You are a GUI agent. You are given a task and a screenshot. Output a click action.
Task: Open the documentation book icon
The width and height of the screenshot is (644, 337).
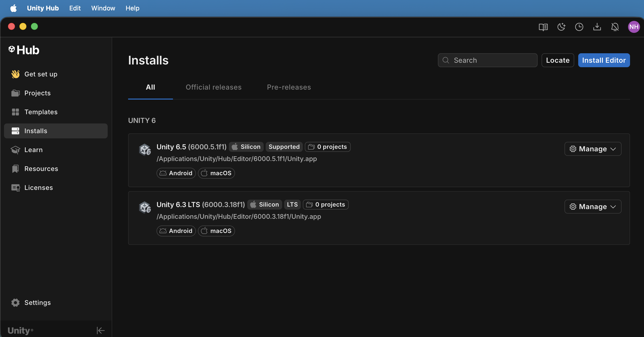(543, 27)
